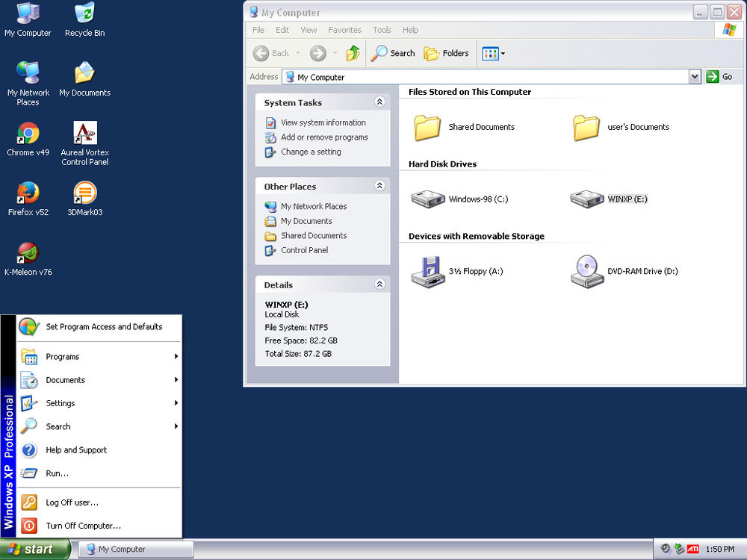Open the Address bar dropdown
747x560 pixels.
tap(695, 77)
